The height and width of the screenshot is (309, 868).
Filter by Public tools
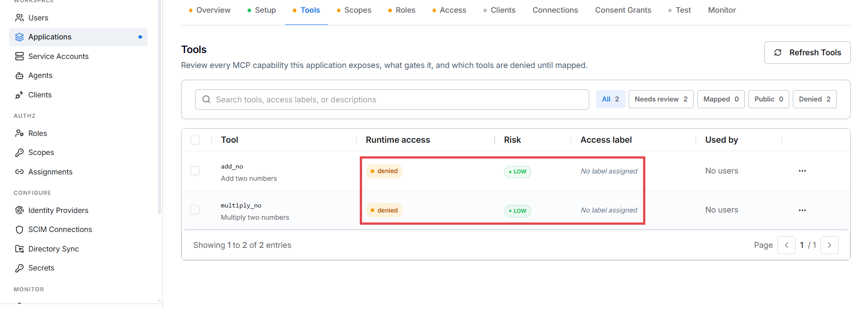click(x=769, y=99)
